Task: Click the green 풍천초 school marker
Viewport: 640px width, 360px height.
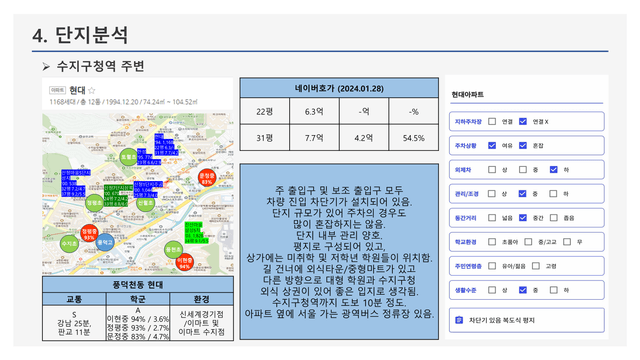Action: [173, 249]
